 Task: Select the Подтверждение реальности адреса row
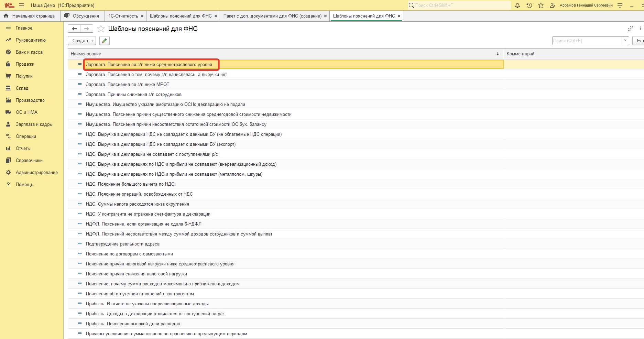coord(123,244)
